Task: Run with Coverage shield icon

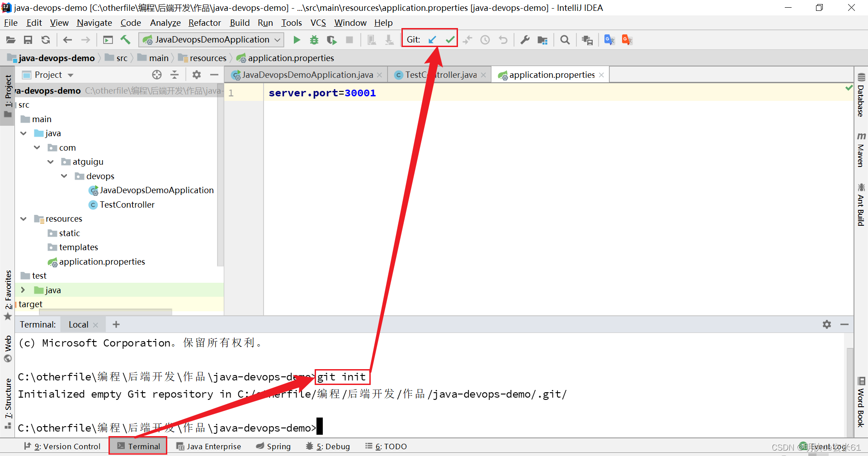Action: tap(332, 40)
